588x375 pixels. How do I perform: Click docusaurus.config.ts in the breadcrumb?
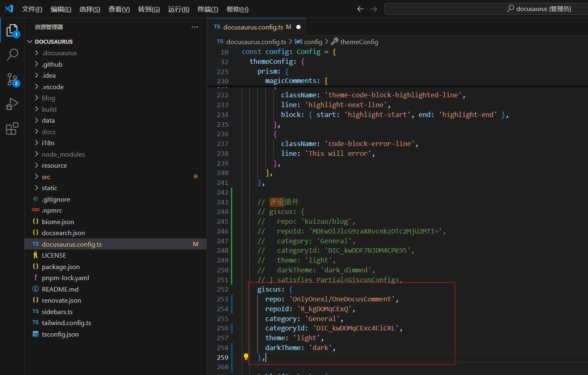tap(256, 42)
